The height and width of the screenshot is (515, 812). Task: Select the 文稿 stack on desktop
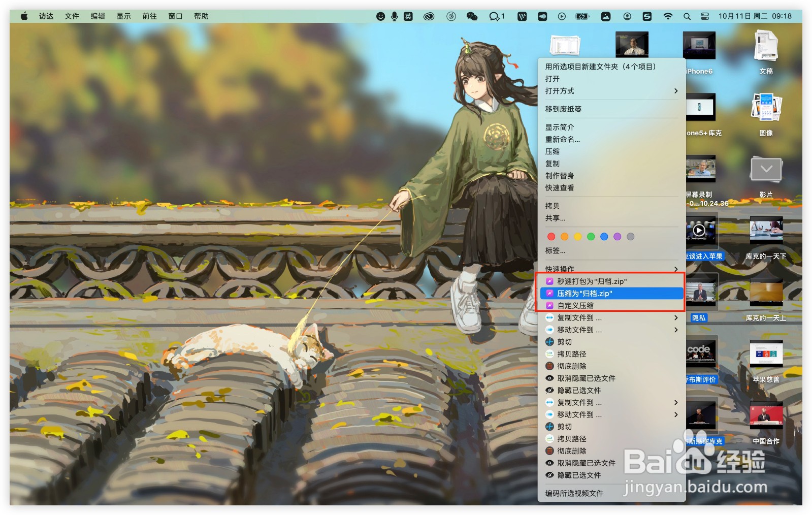click(766, 52)
